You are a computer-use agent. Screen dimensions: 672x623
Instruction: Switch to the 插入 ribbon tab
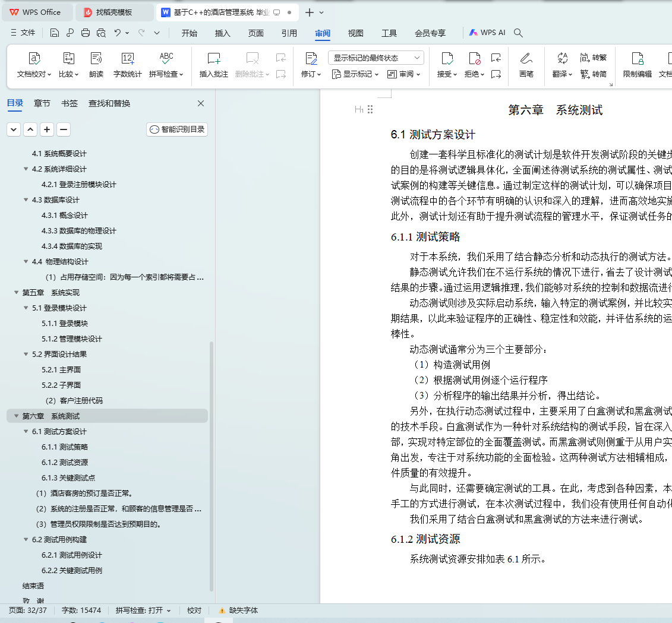222,33
